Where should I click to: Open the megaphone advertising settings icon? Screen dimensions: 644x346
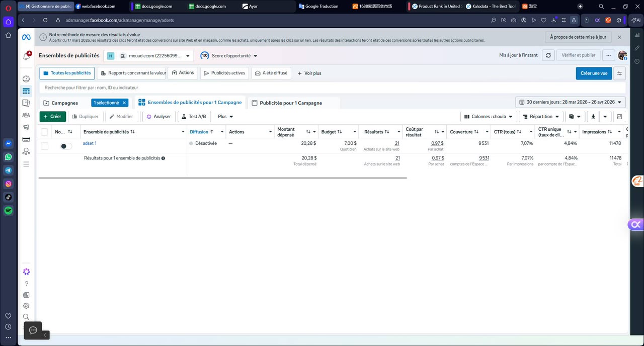click(26, 127)
